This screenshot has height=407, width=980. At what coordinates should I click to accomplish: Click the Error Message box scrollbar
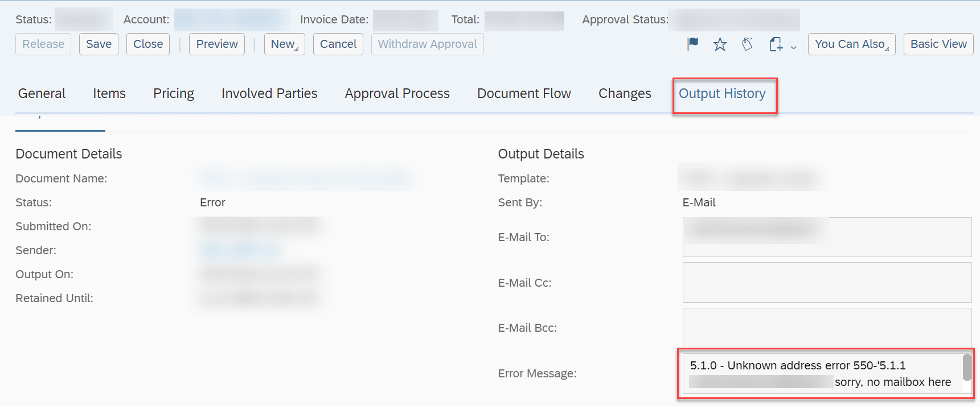pyautogui.click(x=967, y=367)
